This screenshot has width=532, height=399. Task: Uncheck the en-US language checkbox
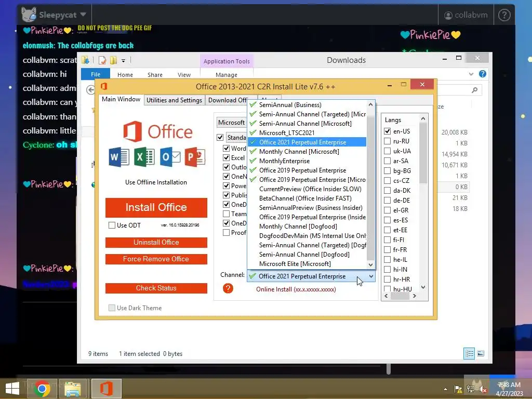tap(387, 131)
